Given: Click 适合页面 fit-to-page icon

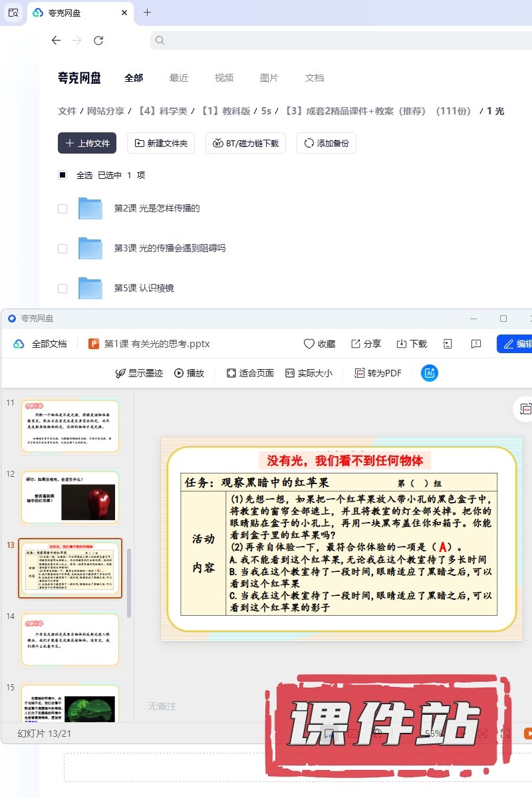Looking at the screenshot, I should (x=231, y=373).
